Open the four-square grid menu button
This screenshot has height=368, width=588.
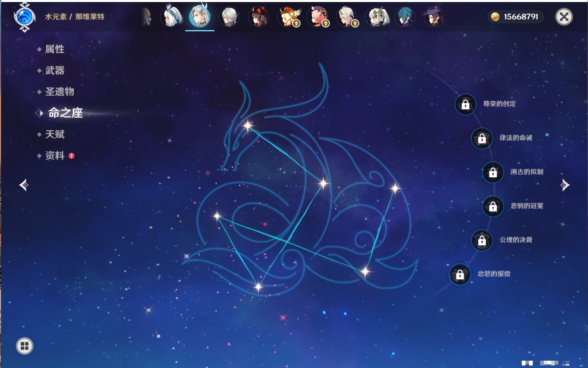click(x=24, y=346)
